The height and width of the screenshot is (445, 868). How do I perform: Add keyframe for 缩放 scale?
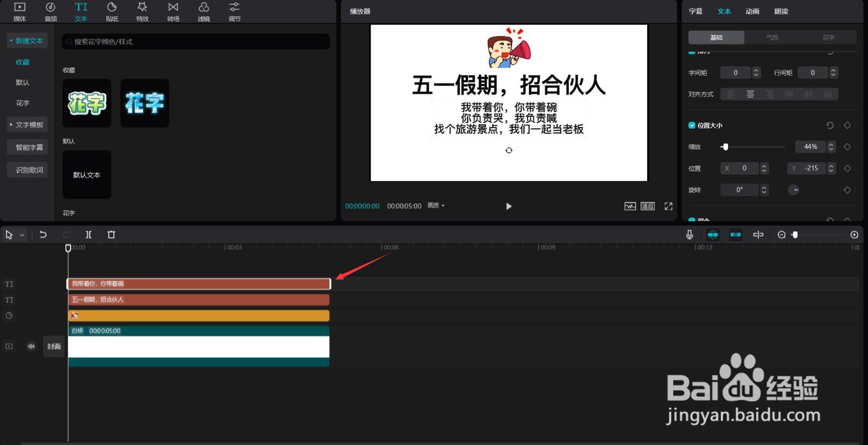[x=847, y=147]
